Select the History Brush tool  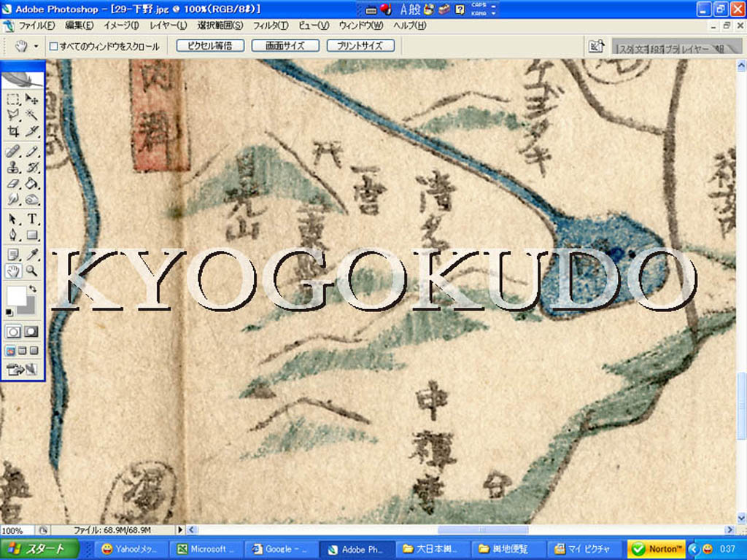click(31, 168)
